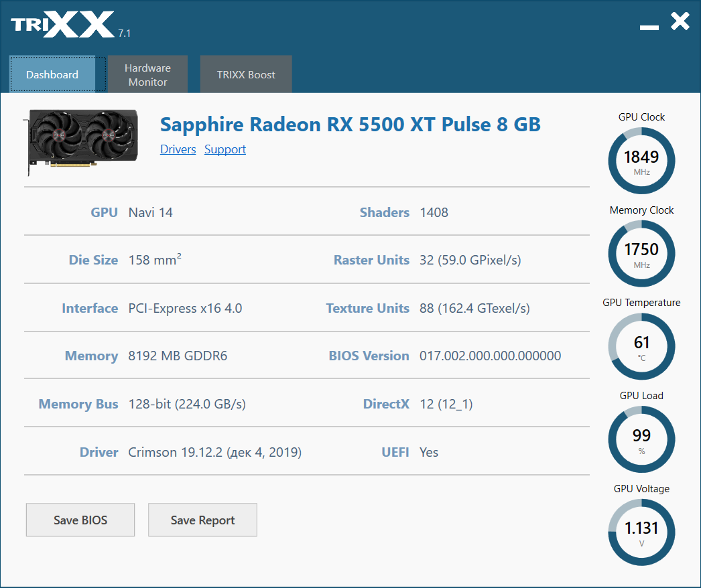The height and width of the screenshot is (588, 701).
Task: Click the Driver Crimson 19.12.2 value
Action: click(x=214, y=452)
